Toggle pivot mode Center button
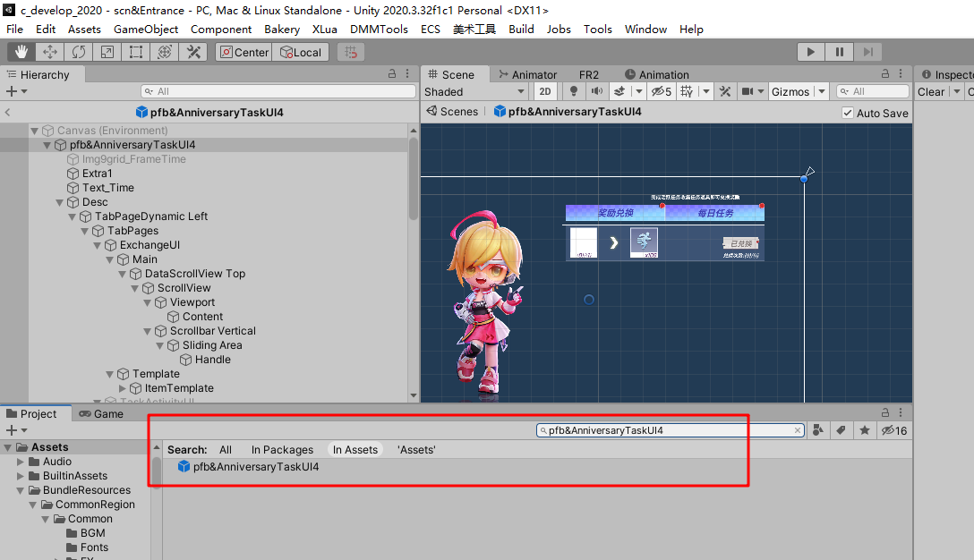Screen dimensions: 974x560 pos(244,52)
